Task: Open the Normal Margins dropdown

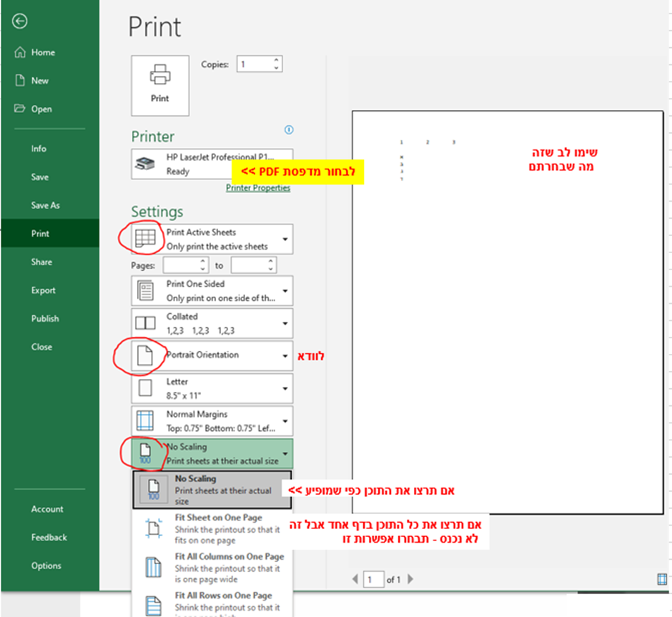Action: (212, 421)
